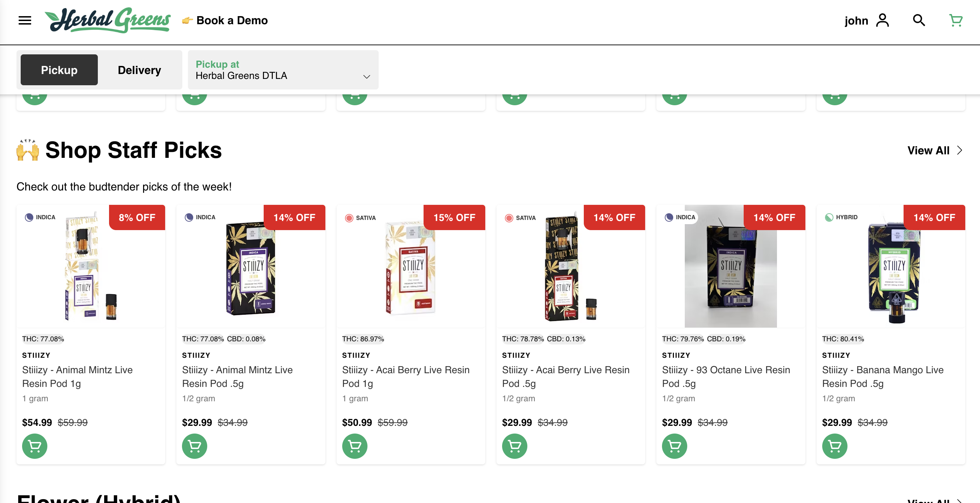Click Flower (Hybrid) section heading
The width and height of the screenshot is (980, 503).
tap(99, 498)
